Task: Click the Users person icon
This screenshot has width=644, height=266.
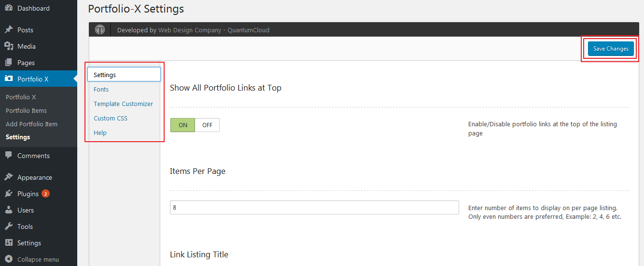Action: pyautogui.click(x=9, y=210)
